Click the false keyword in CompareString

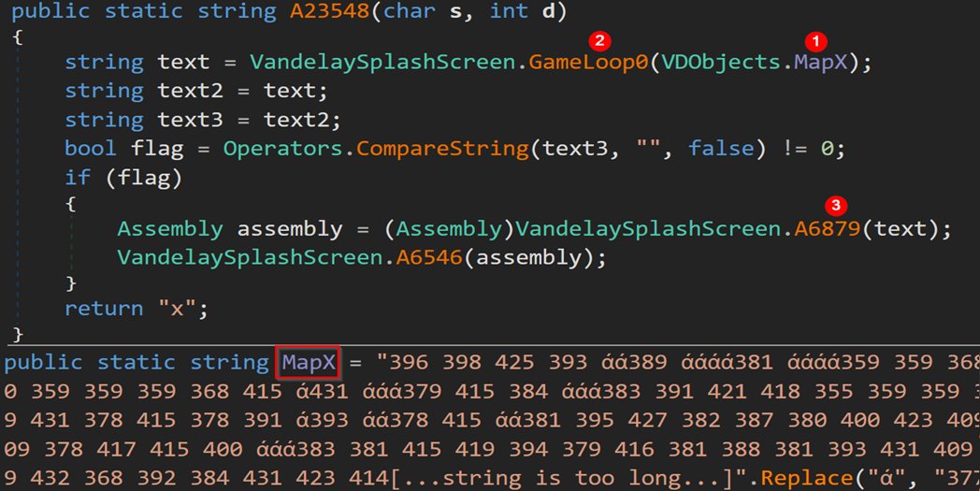[x=721, y=149]
